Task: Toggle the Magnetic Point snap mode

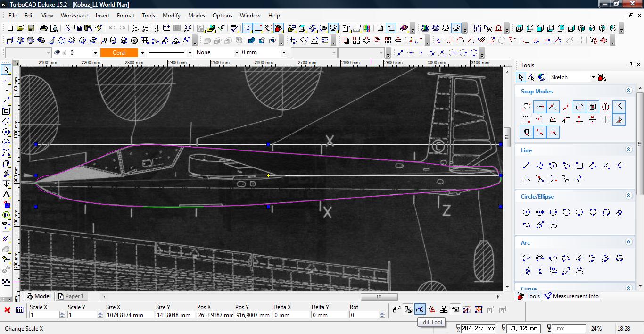Action: point(527,133)
